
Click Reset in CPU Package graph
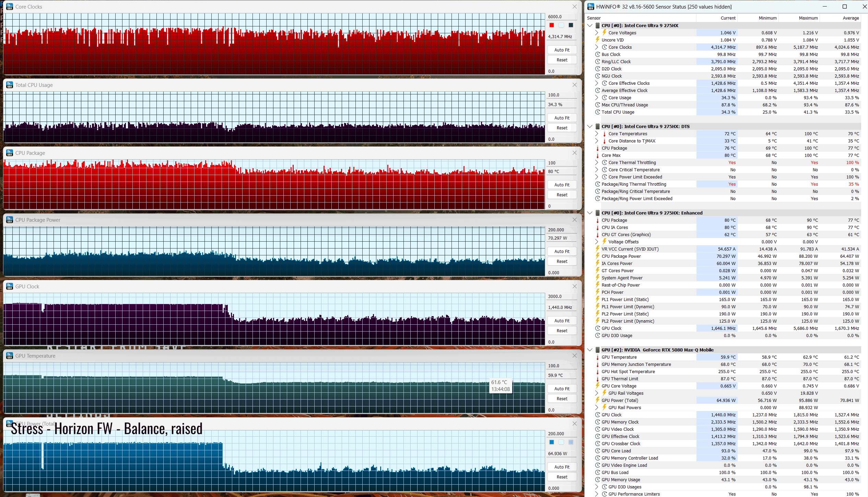click(562, 195)
